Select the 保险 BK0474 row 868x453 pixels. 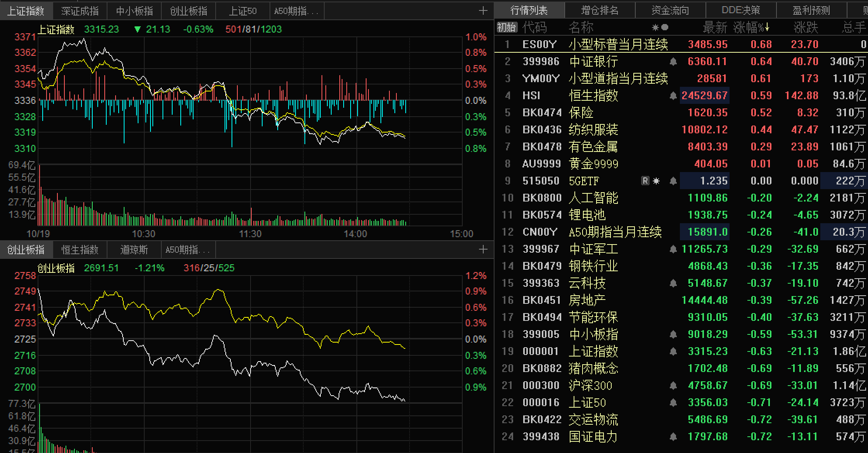click(681, 113)
